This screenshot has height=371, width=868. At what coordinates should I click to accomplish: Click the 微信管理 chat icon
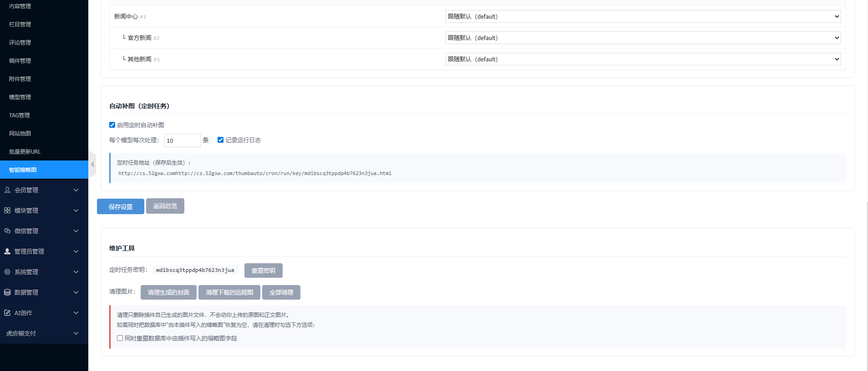(7, 231)
